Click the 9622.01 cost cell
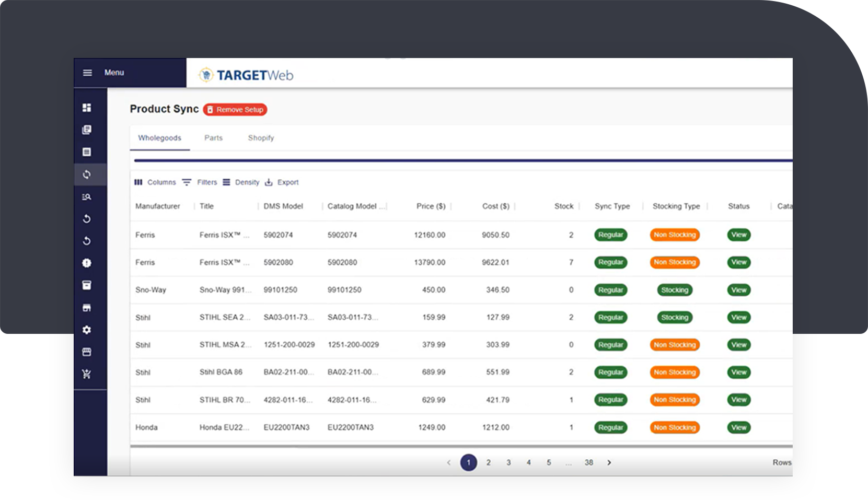The height and width of the screenshot is (500, 868). pos(495,262)
